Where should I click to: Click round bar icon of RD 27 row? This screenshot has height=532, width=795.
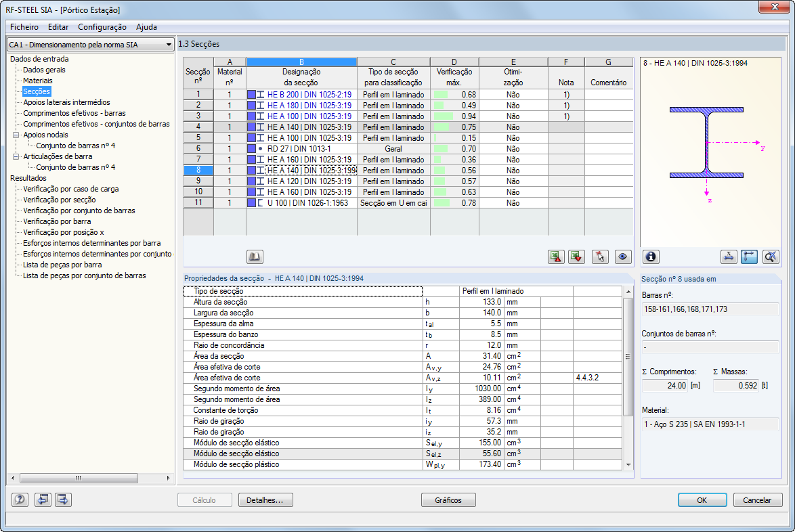261,149
